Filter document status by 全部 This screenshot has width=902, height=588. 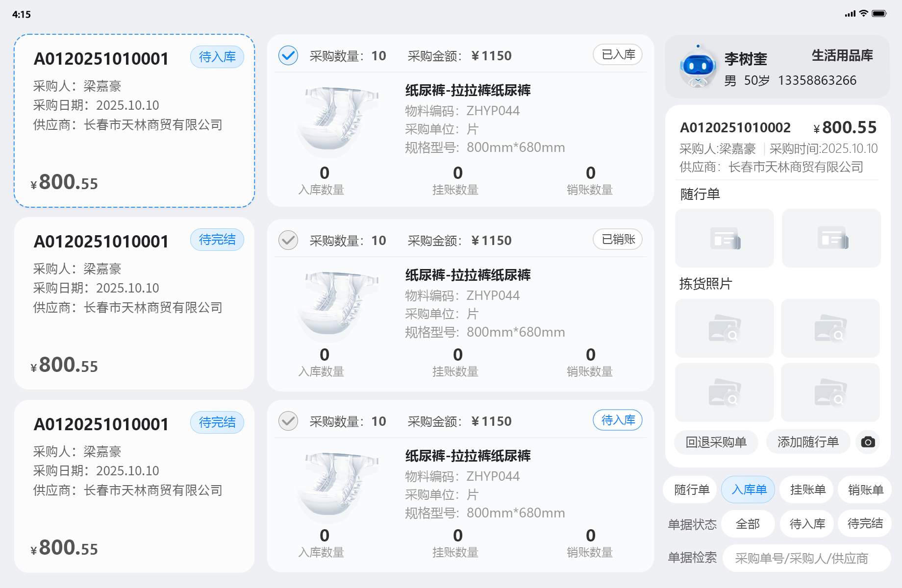pyautogui.click(x=748, y=524)
